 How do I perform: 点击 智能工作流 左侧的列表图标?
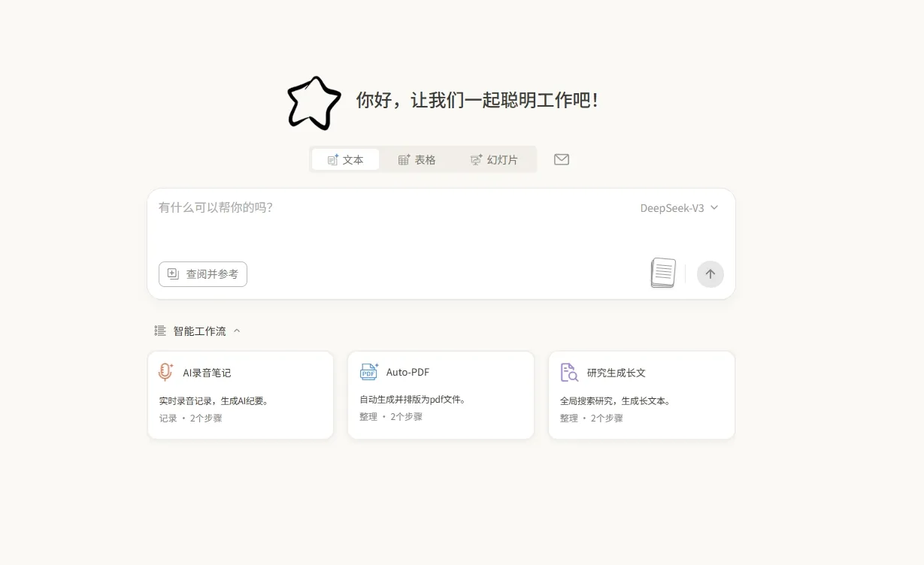pos(159,331)
